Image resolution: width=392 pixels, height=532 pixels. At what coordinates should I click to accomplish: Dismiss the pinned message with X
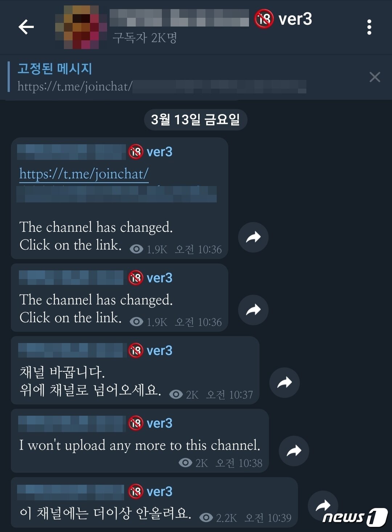pyautogui.click(x=375, y=77)
